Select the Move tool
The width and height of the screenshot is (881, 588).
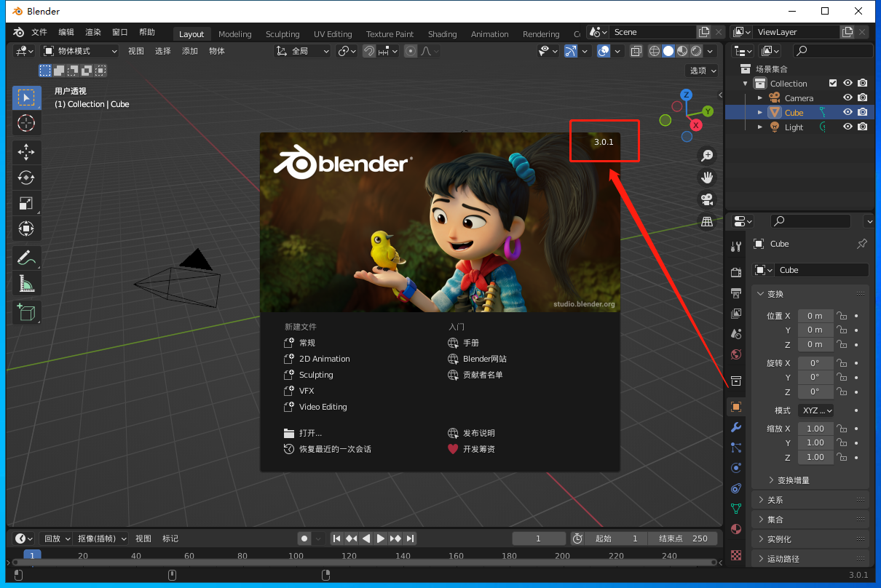26,152
